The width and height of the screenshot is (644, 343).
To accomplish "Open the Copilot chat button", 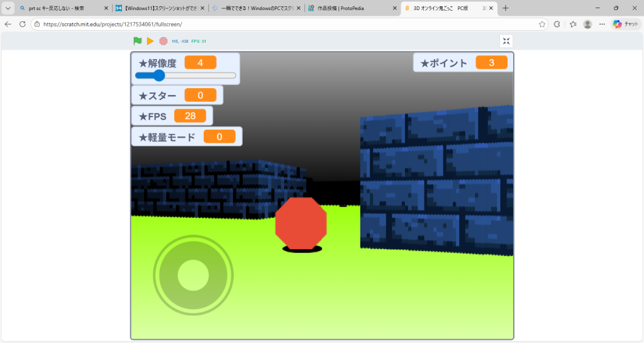I will pos(625,24).
